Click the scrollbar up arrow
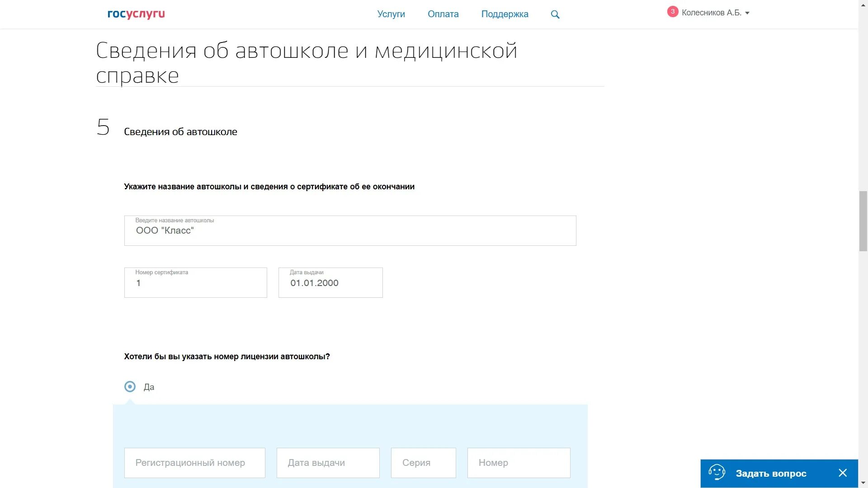 pos(863,5)
